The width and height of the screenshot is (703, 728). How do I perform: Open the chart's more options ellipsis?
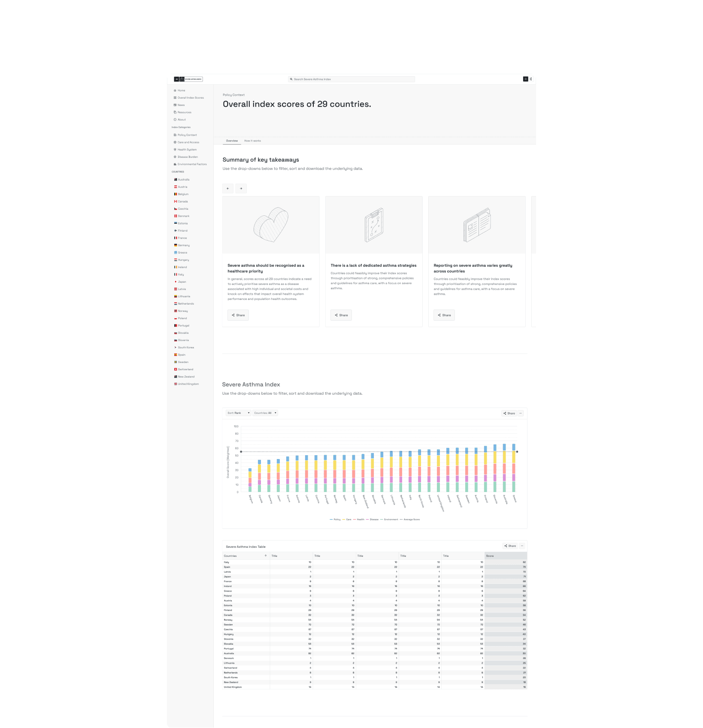(x=521, y=413)
